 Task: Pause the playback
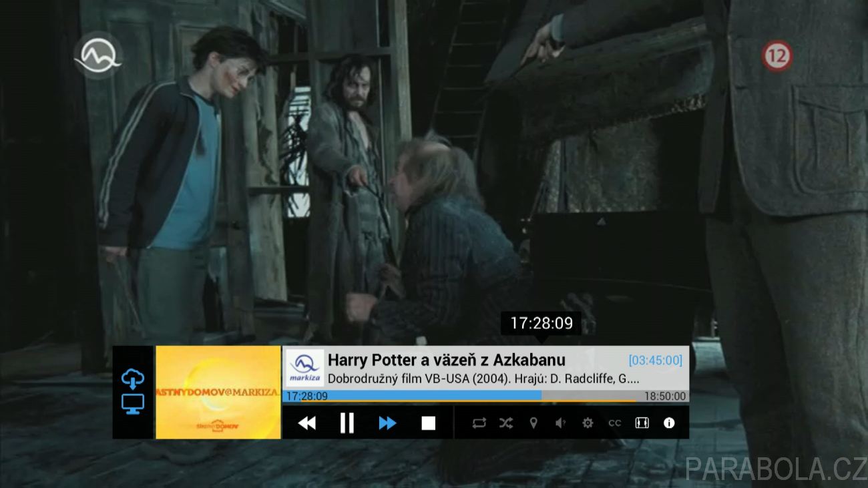click(x=347, y=423)
